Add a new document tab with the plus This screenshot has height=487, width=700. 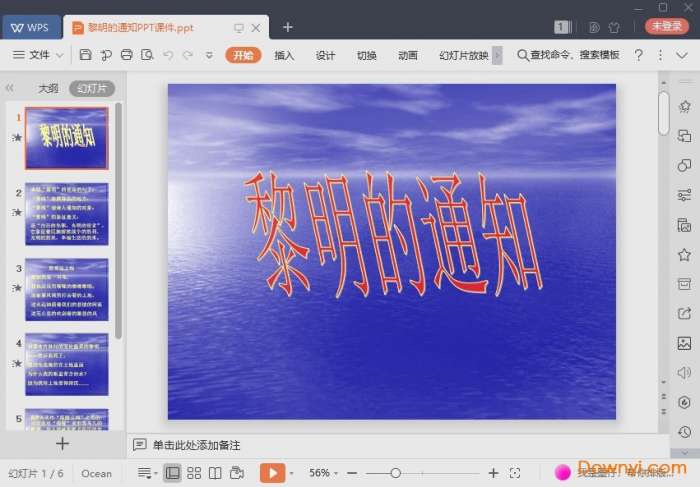pos(288,27)
